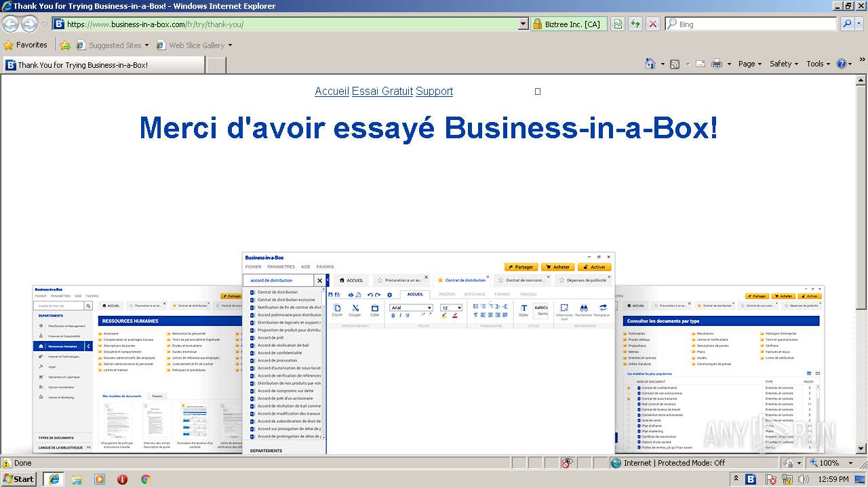Click the status bar warning icon
Viewport: 868px width, 488px height.
point(7,463)
